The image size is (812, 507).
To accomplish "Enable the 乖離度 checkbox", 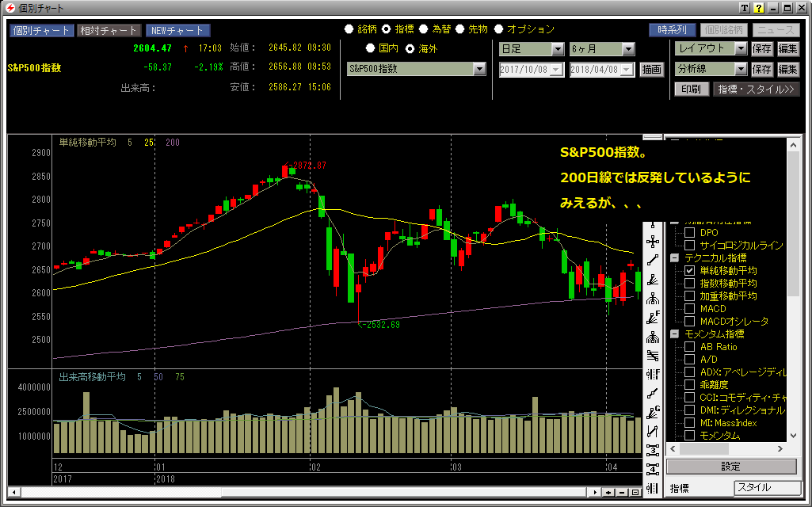I will pyautogui.click(x=690, y=385).
